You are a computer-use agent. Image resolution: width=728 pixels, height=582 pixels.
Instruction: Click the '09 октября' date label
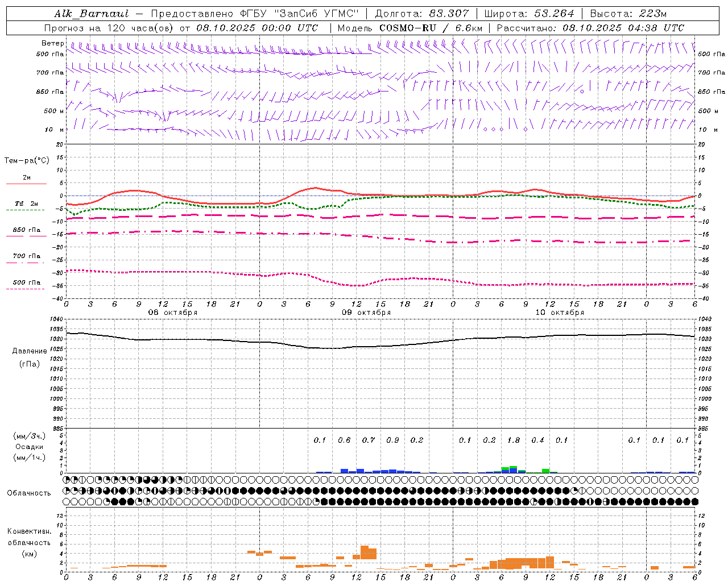coord(366,313)
